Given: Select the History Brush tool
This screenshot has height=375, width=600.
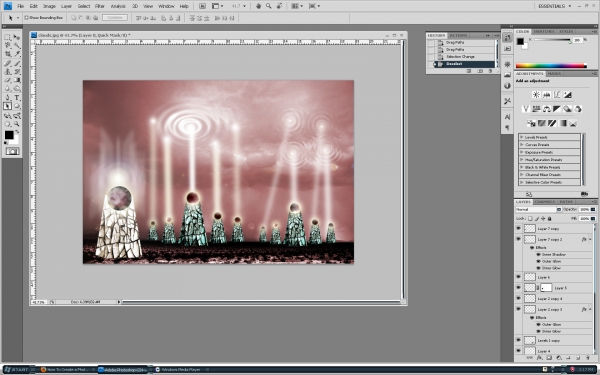Looking at the screenshot, I should tap(16, 72).
